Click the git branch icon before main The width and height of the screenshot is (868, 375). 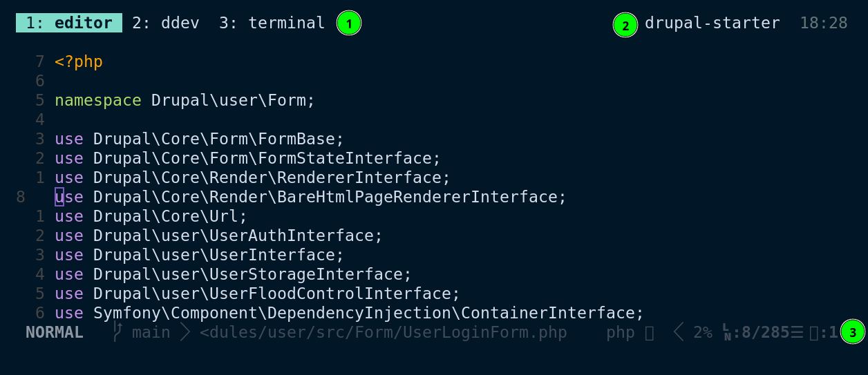pos(118,332)
